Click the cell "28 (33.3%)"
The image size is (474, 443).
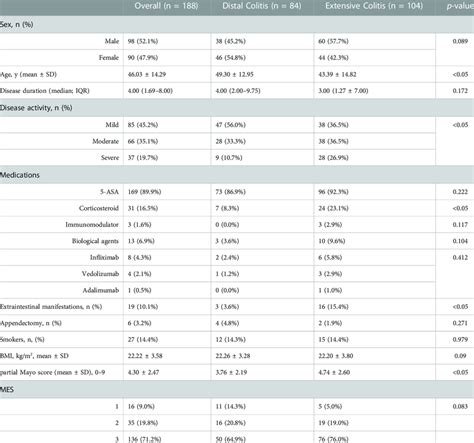click(230, 141)
